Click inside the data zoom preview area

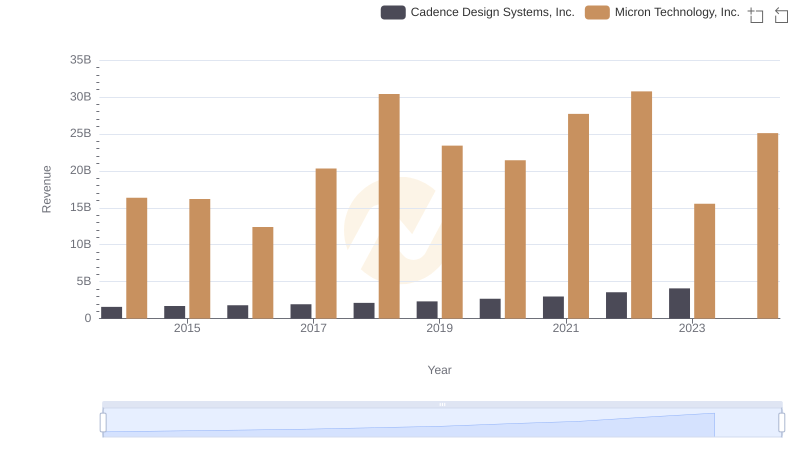point(442,423)
